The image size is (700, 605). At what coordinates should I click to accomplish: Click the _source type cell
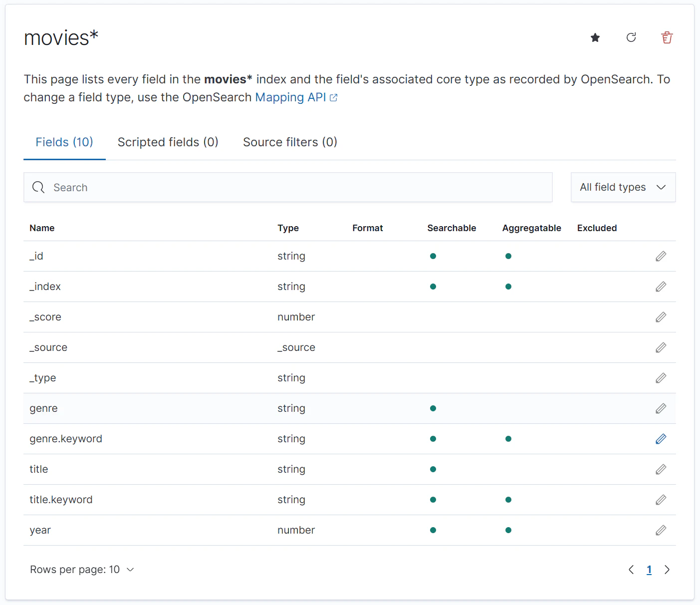click(296, 347)
